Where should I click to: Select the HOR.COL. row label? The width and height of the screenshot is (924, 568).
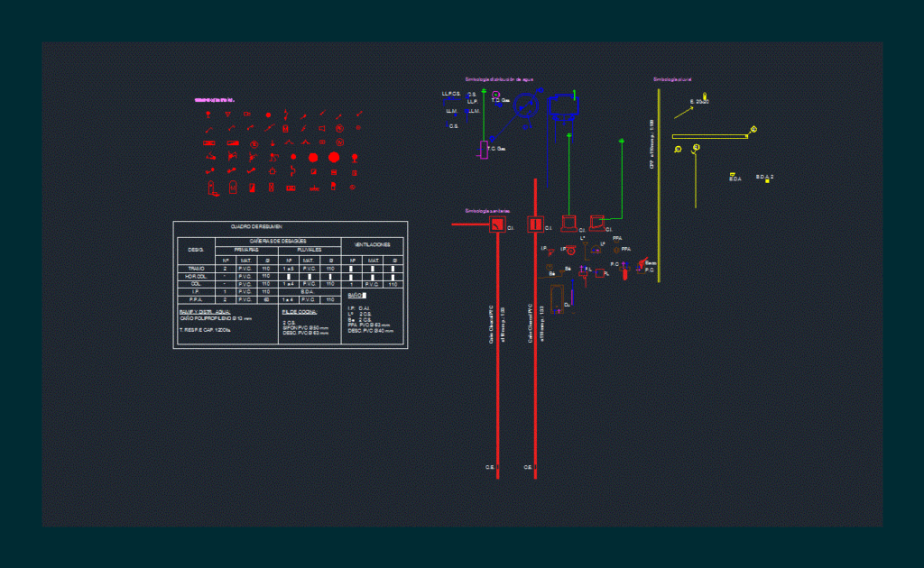point(196,277)
